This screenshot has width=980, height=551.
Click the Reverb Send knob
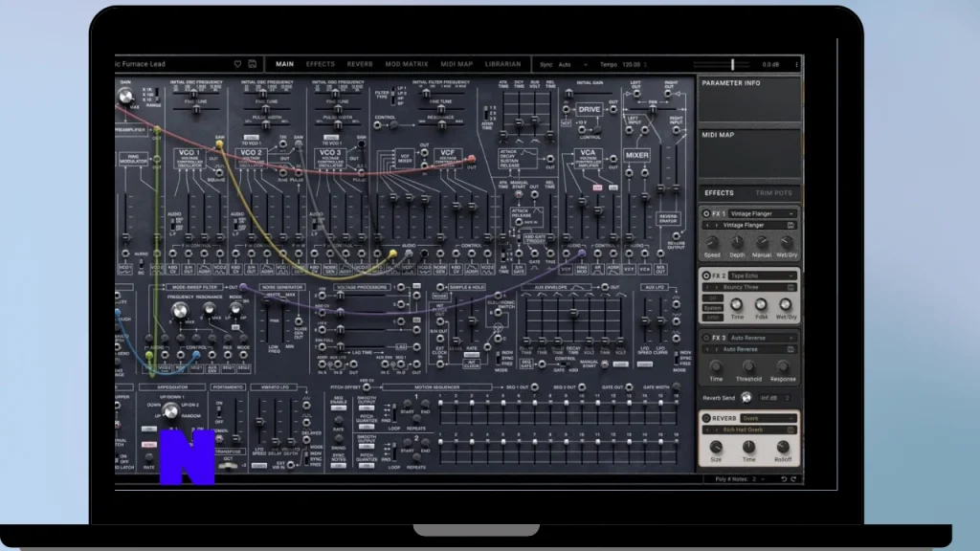[x=746, y=398]
